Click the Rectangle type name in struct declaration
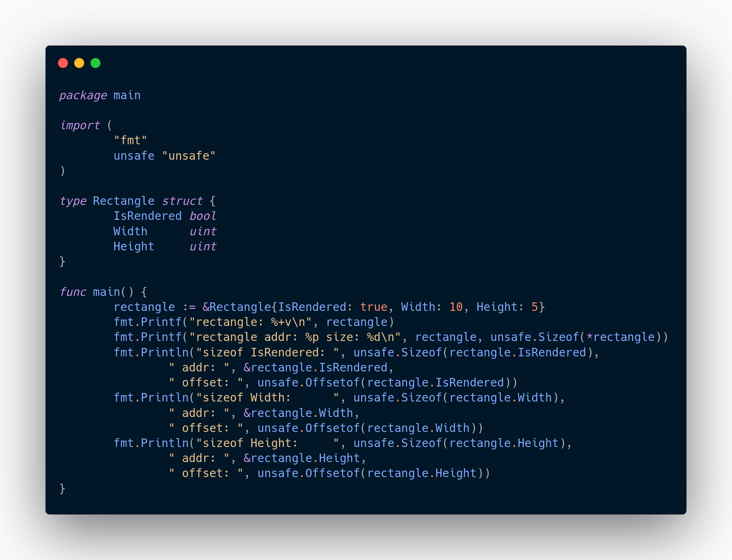Screen dimensions: 732x560 click(x=123, y=201)
